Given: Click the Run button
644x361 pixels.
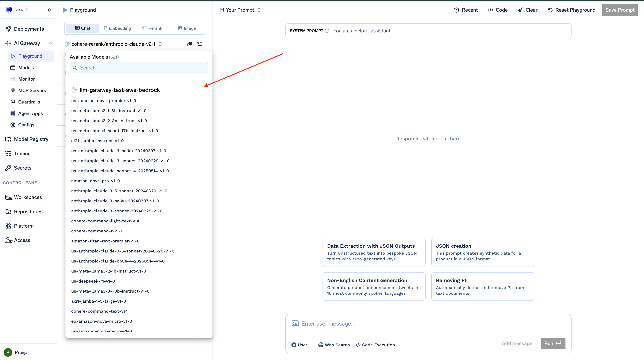Looking at the screenshot, I should click(x=553, y=343).
